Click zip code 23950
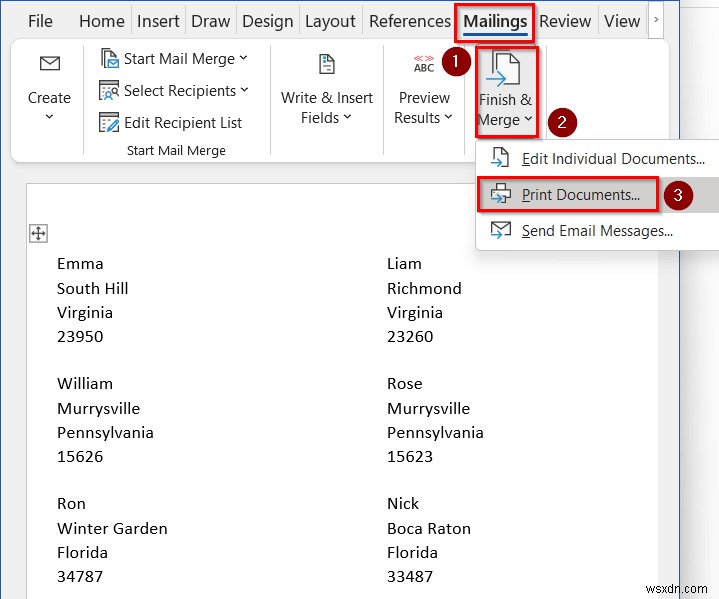719x599 pixels. point(80,337)
